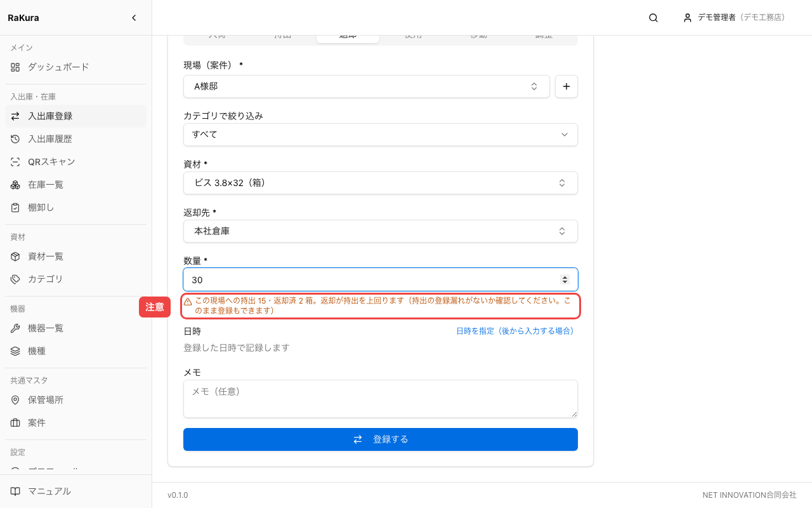The height and width of the screenshot is (508, 812).
Task: Click NET INNOVATION合同会社 footer text
Action: point(749,495)
